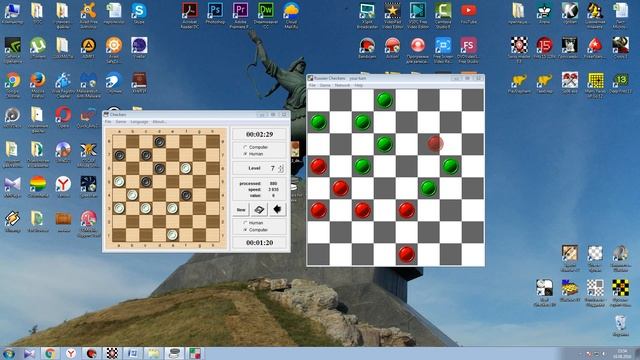Open File menu in Checkers window

pyautogui.click(x=108, y=122)
